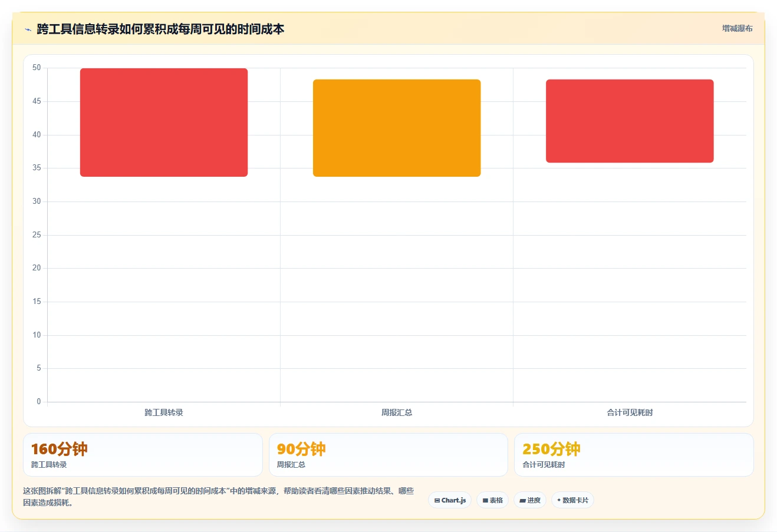Screen dimensions: 777x532
Task: Click the 250分钟 value text
Action: (551, 449)
